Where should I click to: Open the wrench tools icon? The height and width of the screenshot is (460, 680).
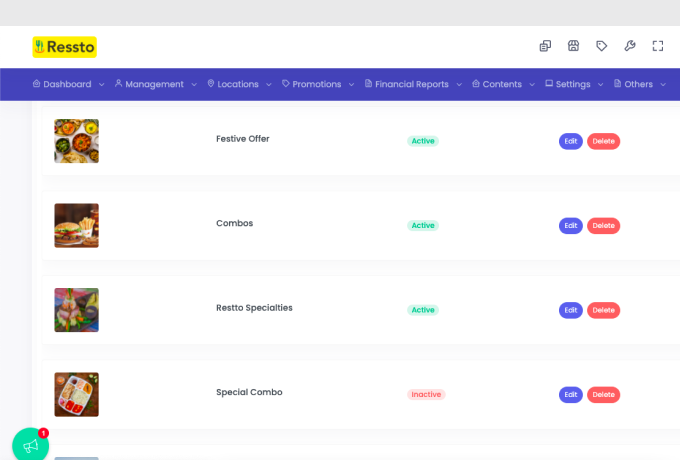[630, 46]
